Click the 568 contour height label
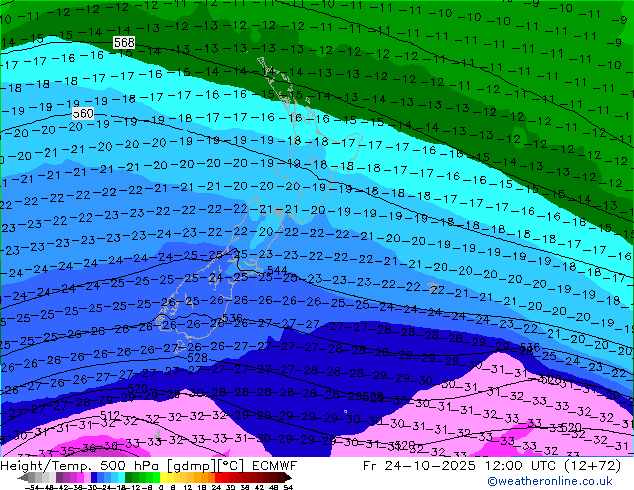Viewport: 634px width, 490px height. coord(124,42)
